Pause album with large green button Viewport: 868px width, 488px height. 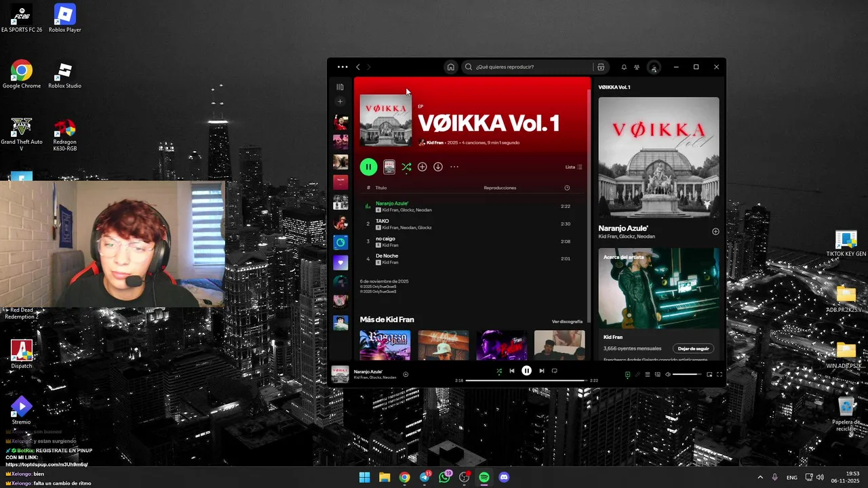[x=368, y=167]
